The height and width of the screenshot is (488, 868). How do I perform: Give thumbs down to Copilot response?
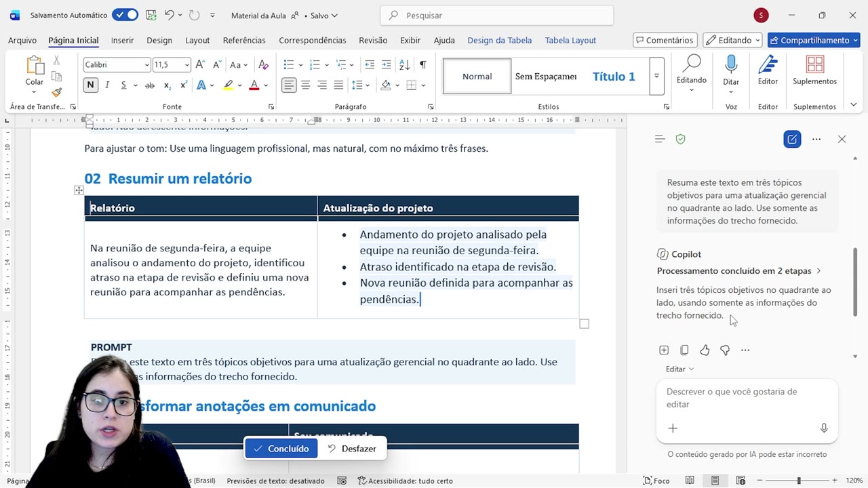tap(725, 350)
